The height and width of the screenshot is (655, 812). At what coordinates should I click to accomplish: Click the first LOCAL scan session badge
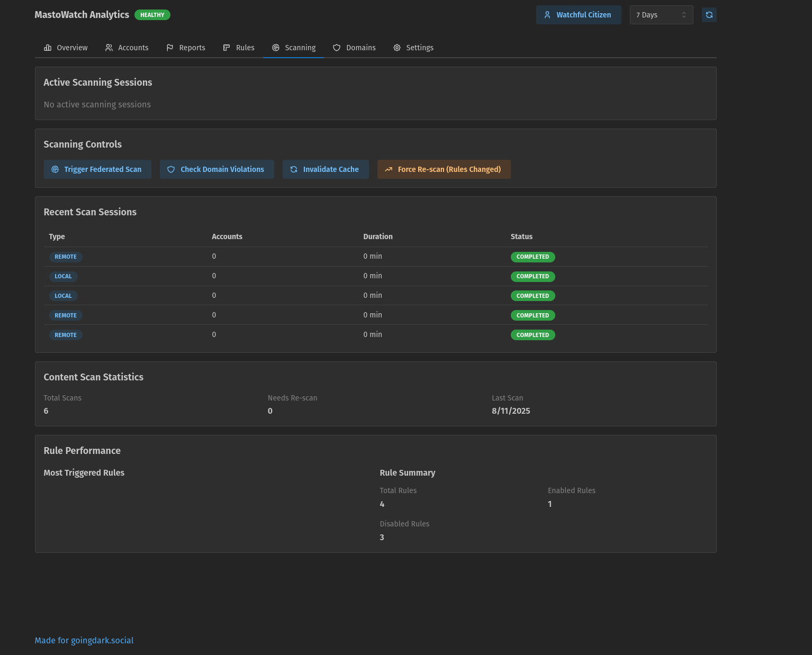tap(63, 276)
